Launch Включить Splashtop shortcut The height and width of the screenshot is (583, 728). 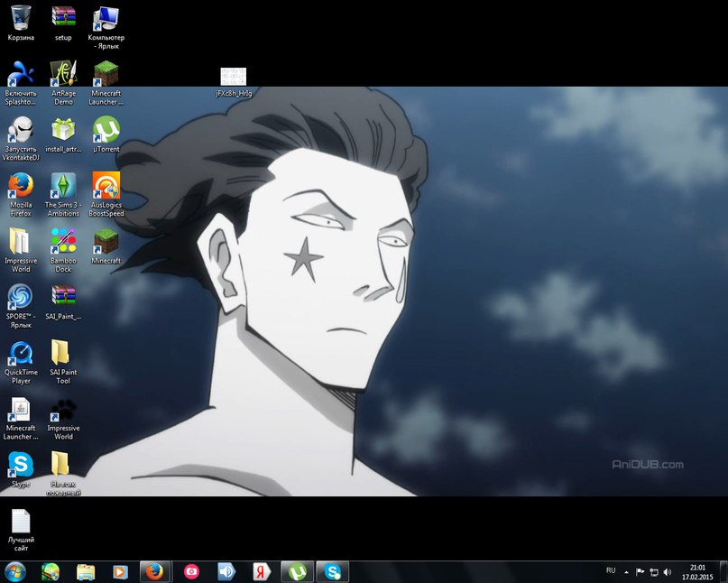point(21,83)
